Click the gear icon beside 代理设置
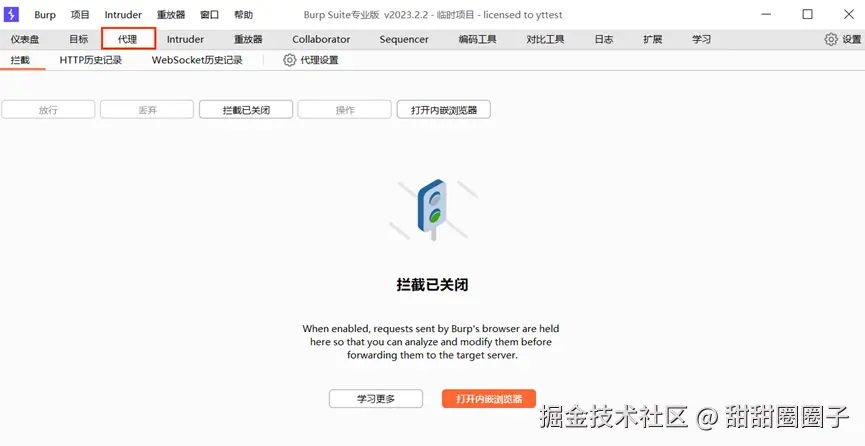The image size is (865, 446). [290, 60]
